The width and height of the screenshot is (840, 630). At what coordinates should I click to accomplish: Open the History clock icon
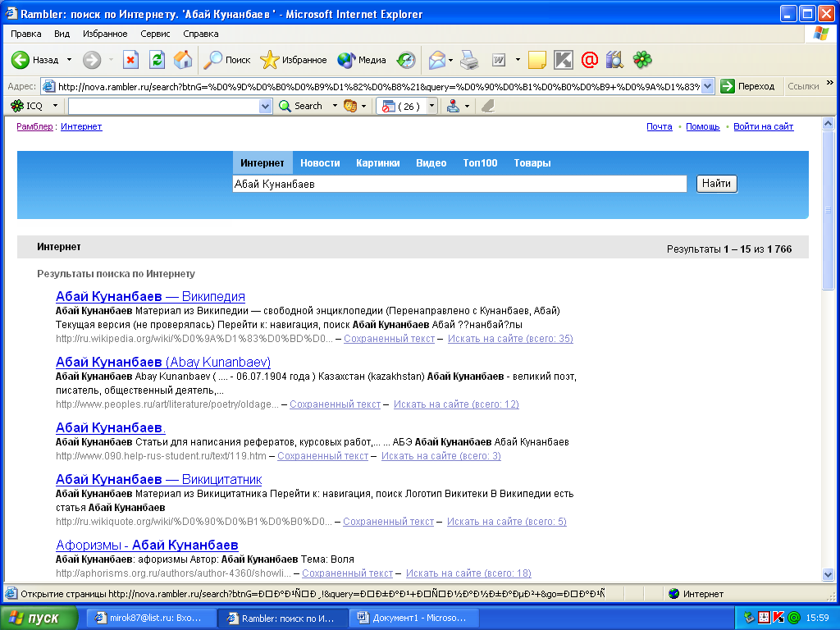point(406,59)
